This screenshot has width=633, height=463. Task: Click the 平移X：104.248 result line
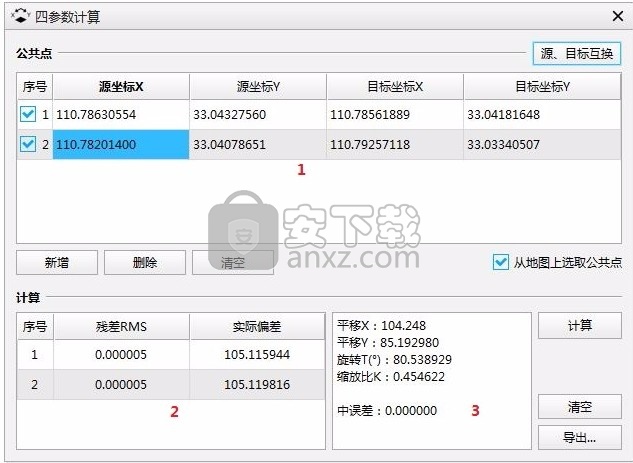coord(381,325)
